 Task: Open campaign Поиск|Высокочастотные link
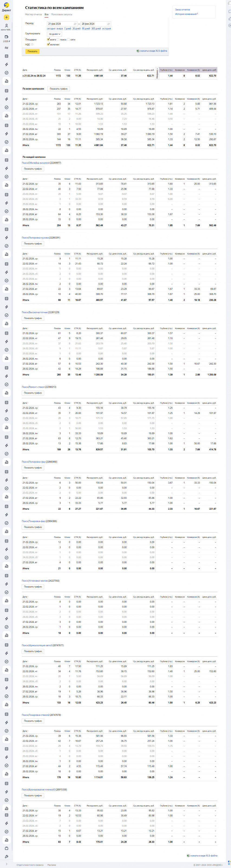pos(35,312)
